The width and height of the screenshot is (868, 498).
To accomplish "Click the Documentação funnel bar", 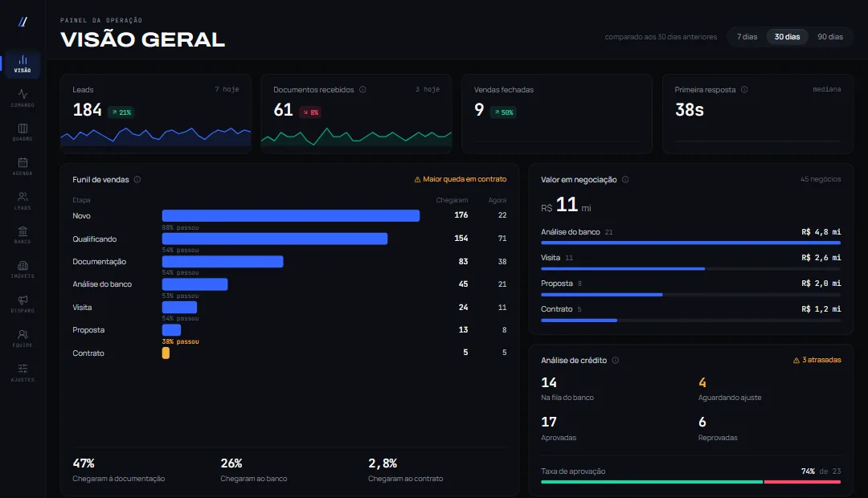I will click(223, 262).
